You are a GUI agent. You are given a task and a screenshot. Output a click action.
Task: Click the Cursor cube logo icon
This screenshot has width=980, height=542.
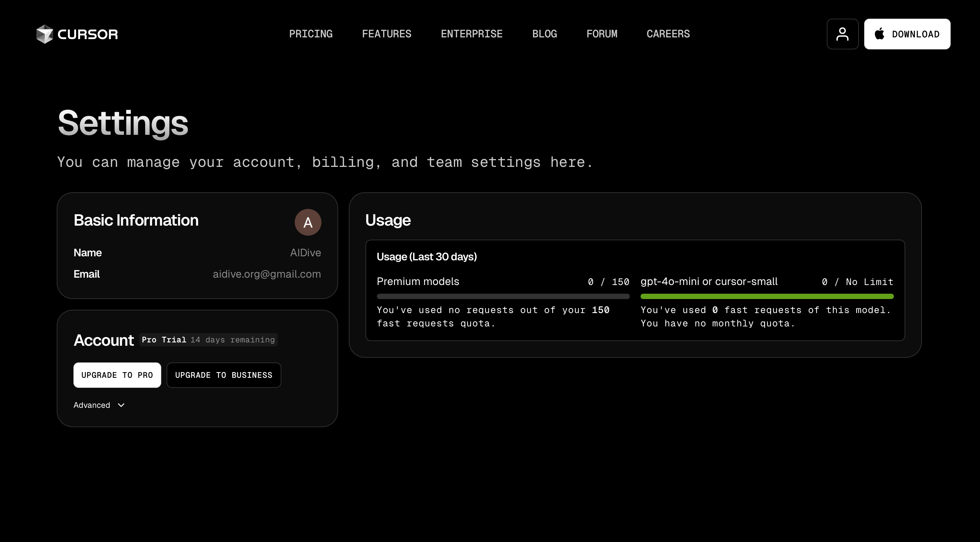44,34
